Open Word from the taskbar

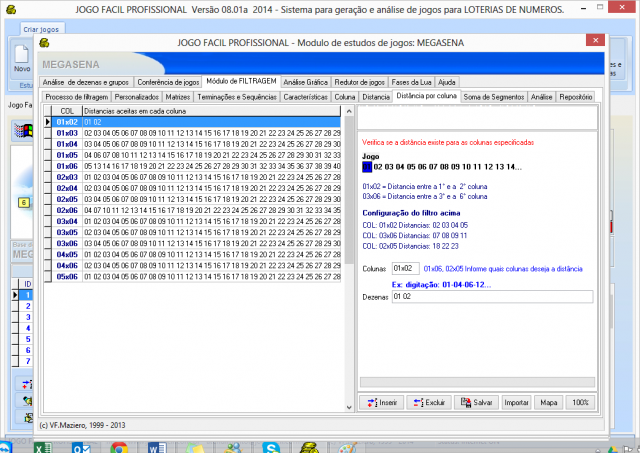[x=156, y=447]
